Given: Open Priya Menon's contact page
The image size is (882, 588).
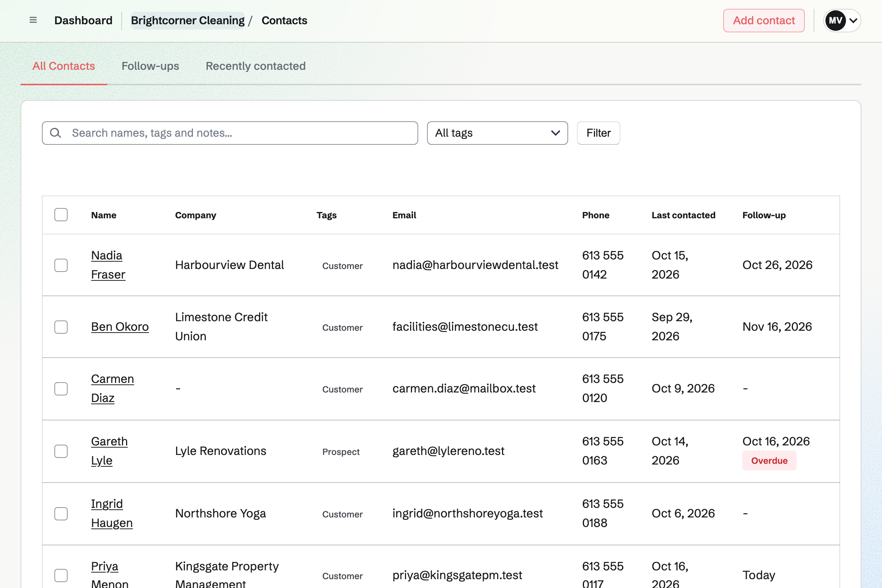Looking at the screenshot, I should tap(110, 575).
